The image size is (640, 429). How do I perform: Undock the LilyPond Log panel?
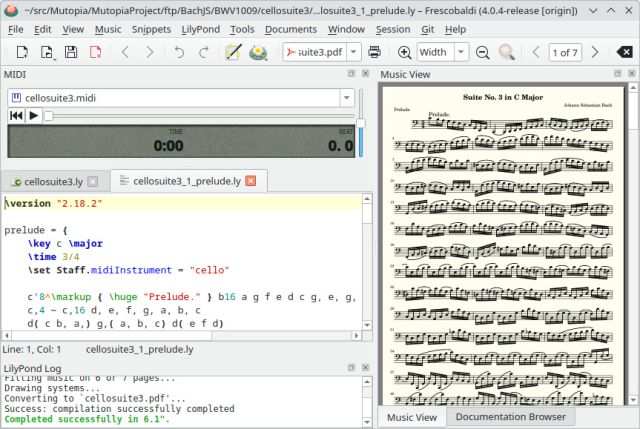click(351, 367)
